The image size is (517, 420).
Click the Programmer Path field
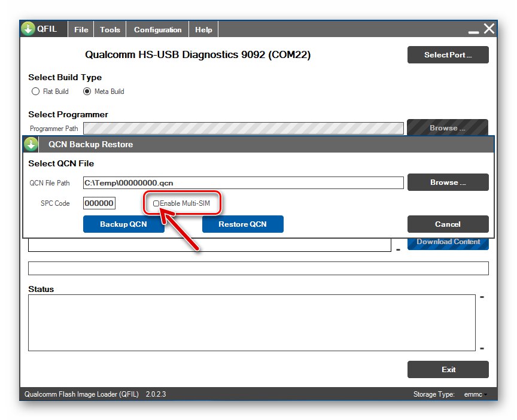[244, 128]
